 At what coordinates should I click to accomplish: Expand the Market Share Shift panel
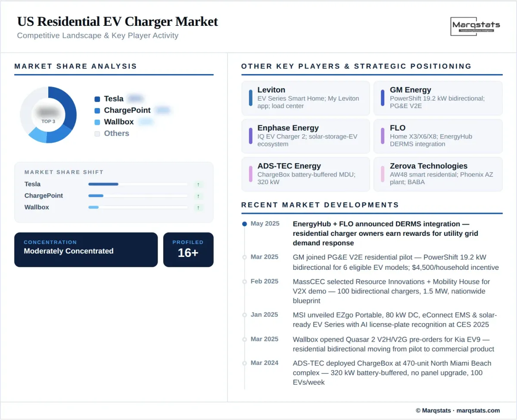coord(113,192)
